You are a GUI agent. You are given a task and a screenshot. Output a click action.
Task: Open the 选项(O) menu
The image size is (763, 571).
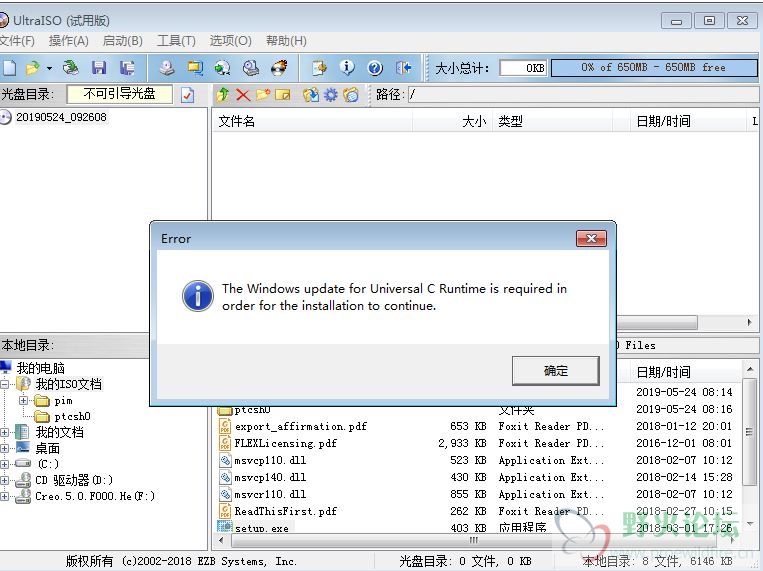231,41
